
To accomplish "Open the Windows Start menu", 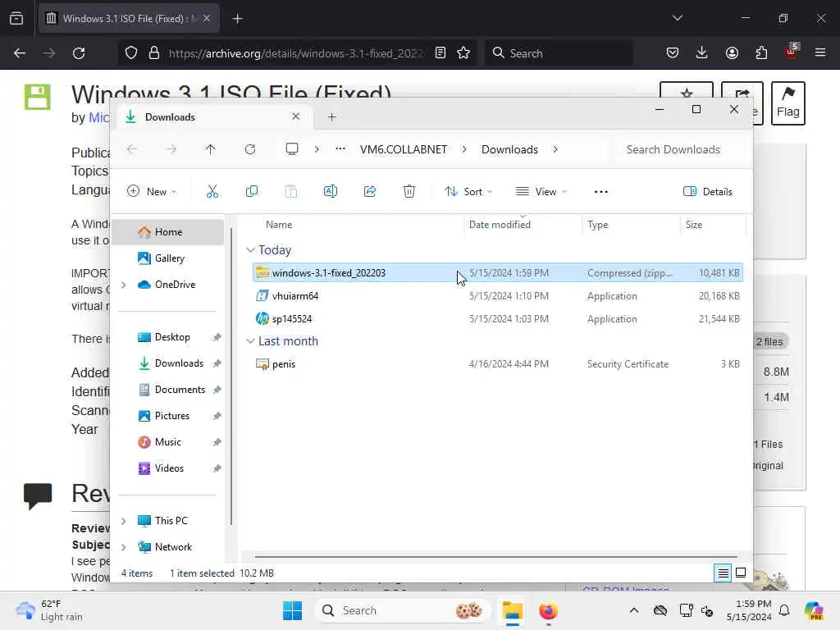I will pyautogui.click(x=293, y=610).
